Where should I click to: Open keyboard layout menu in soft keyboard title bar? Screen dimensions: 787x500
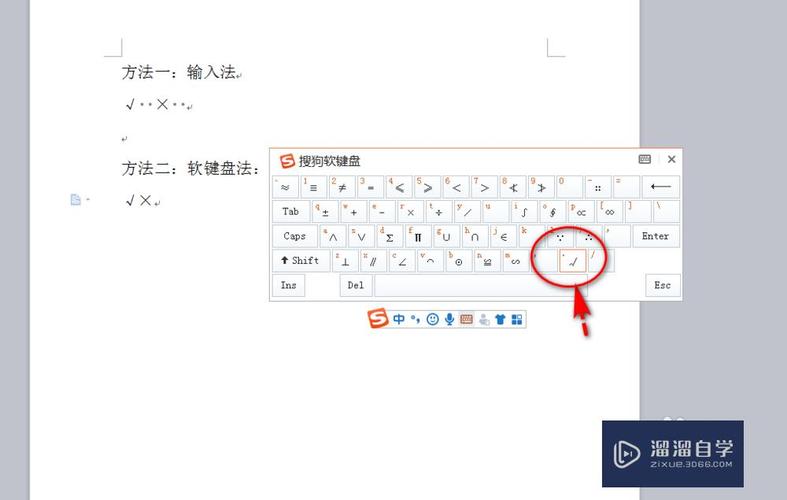pos(645,159)
